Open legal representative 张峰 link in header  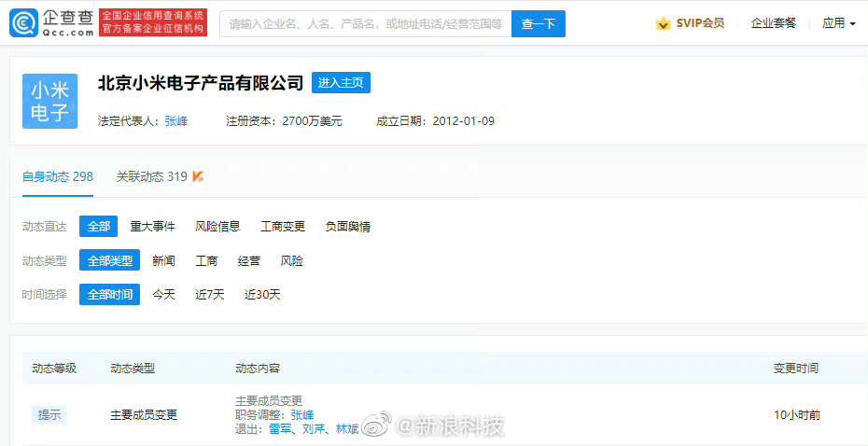pos(175,121)
